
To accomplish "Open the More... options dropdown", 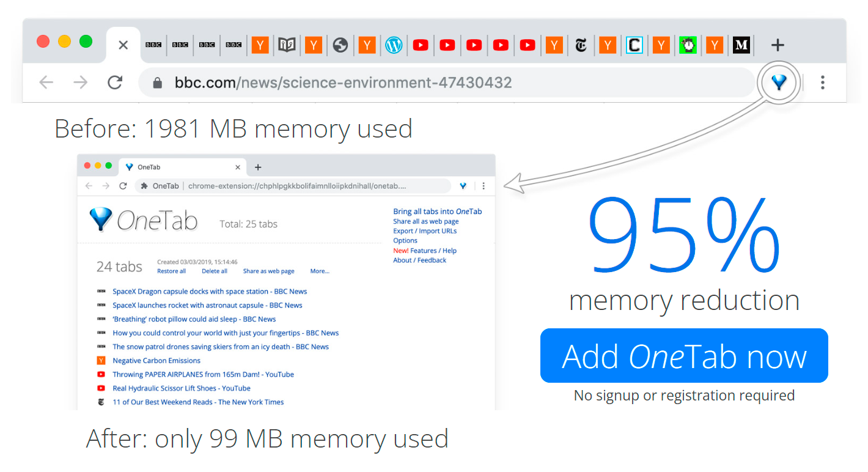I will pos(319,271).
